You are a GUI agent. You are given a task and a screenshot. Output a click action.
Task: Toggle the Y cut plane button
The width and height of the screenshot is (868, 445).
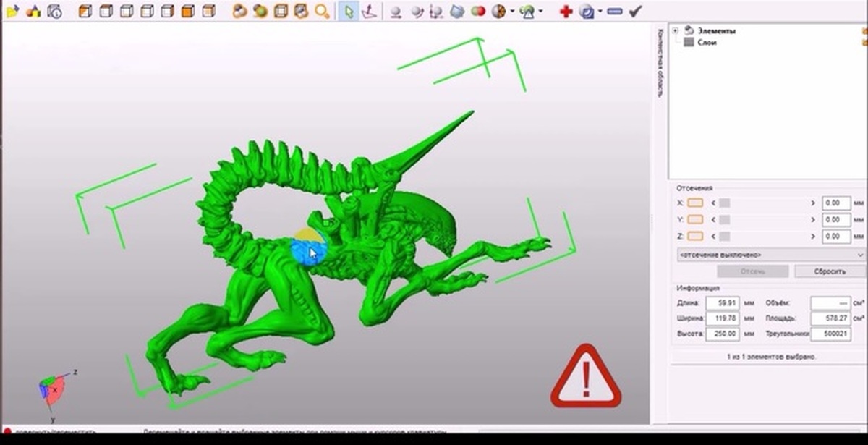[x=696, y=219]
